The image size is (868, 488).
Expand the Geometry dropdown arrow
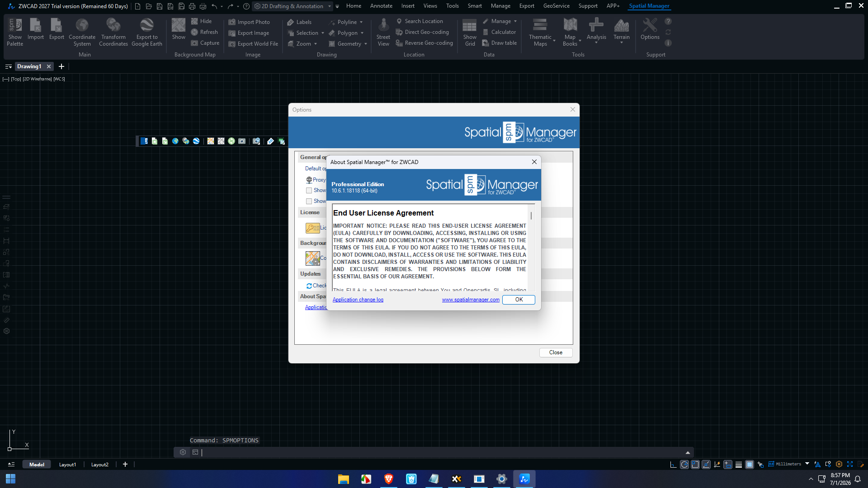(366, 44)
